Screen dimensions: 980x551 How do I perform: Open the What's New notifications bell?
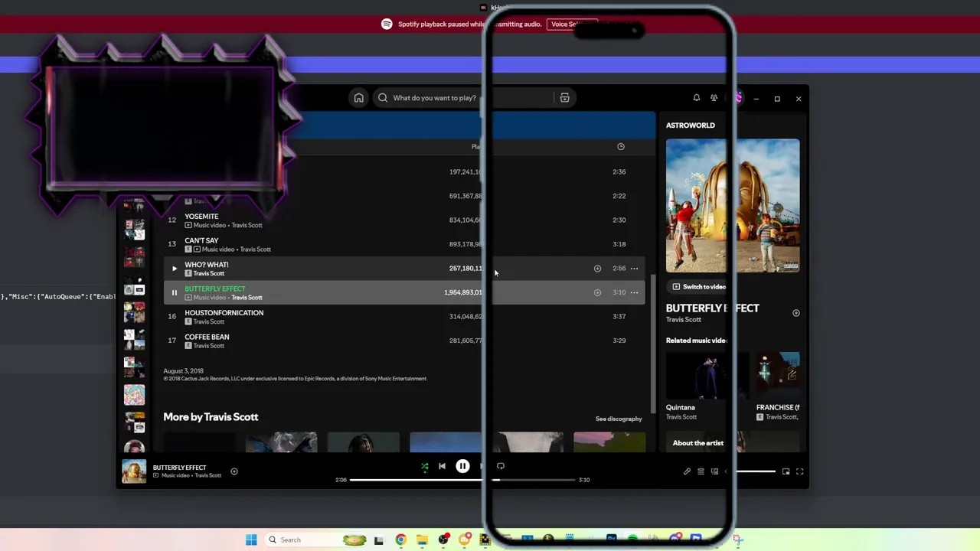coord(696,98)
